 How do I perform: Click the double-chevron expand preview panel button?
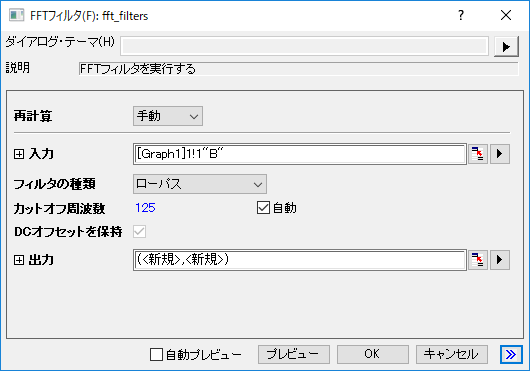pyautogui.click(x=511, y=354)
